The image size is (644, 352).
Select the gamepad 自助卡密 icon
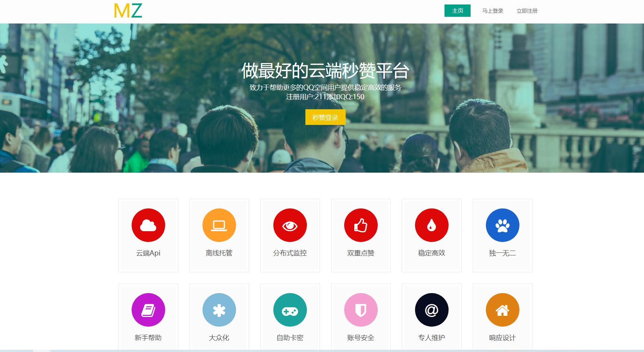tap(290, 310)
